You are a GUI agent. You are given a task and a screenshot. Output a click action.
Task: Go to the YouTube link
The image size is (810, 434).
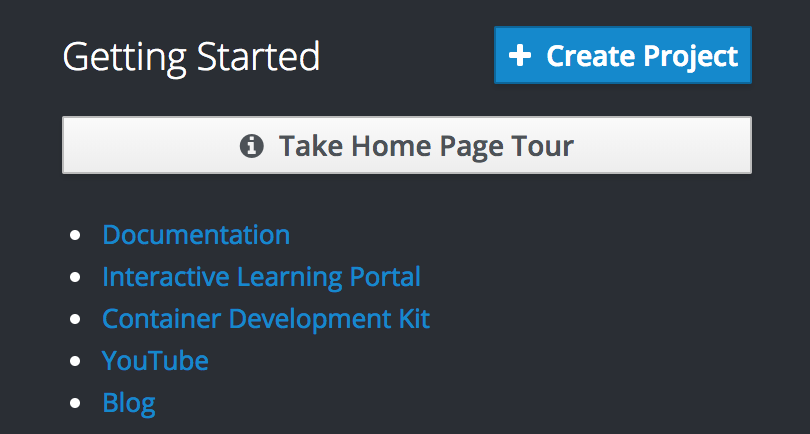(x=155, y=361)
